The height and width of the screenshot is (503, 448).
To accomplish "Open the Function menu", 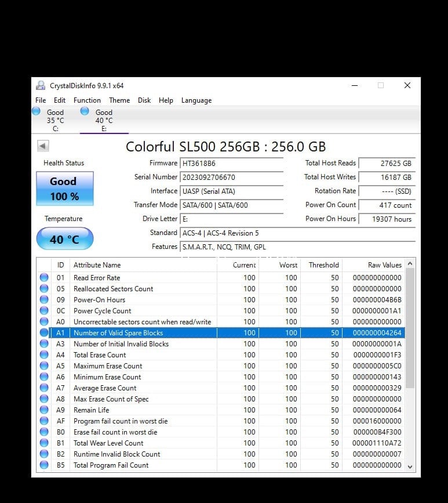I will click(87, 100).
